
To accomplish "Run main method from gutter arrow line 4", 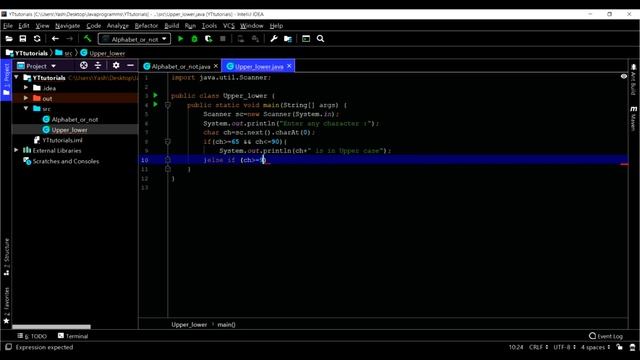I will (x=156, y=104).
